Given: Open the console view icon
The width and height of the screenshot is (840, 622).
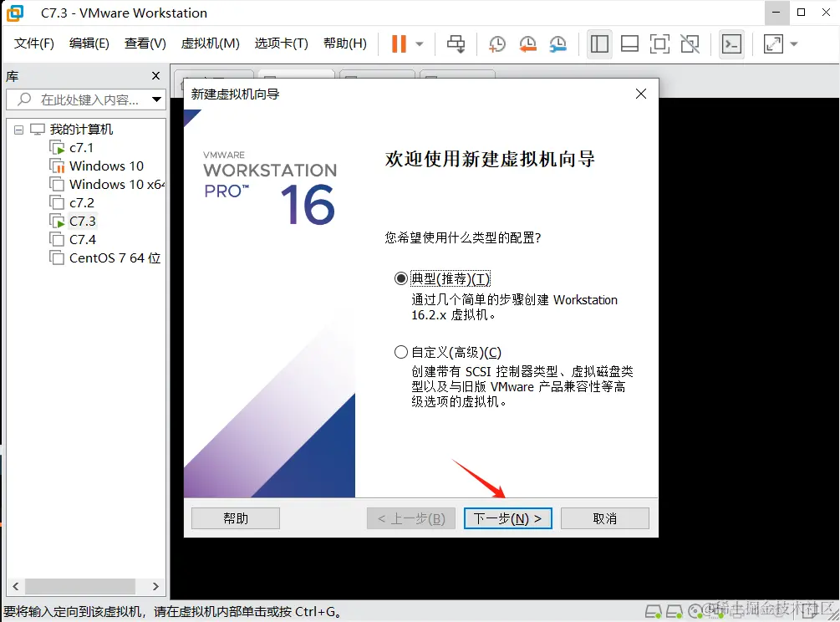Looking at the screenshot, I should click(x=731, y=44).
